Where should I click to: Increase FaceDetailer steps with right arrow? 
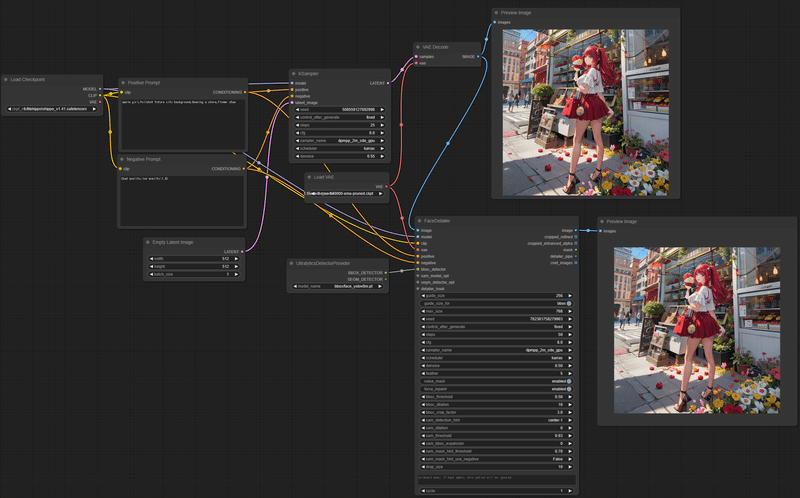click(x=569, y=335)
